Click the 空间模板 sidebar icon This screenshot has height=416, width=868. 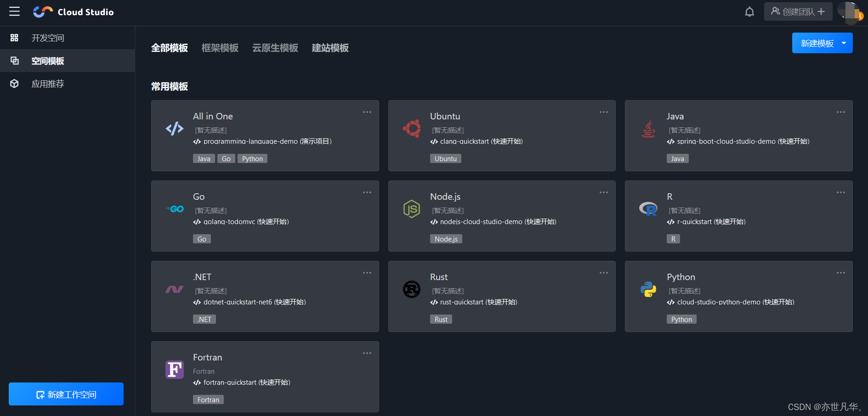coord(14,61)
